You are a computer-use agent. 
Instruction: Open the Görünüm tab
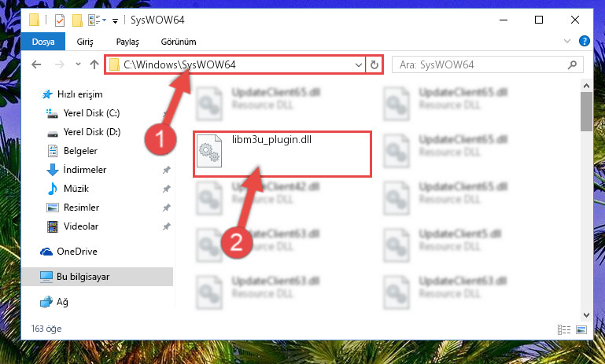179,42
